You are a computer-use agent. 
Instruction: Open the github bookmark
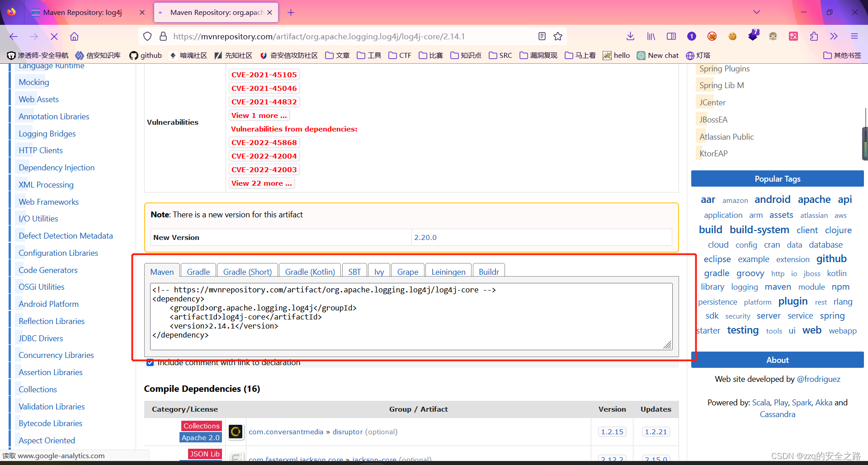point(146,55)
